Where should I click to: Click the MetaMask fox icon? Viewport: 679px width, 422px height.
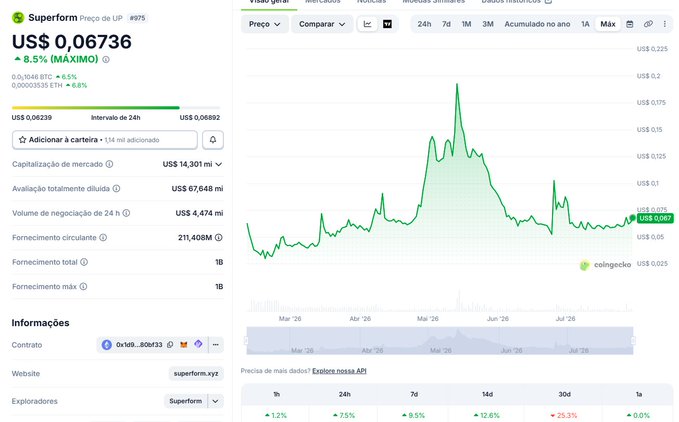[x=184, y=345]
